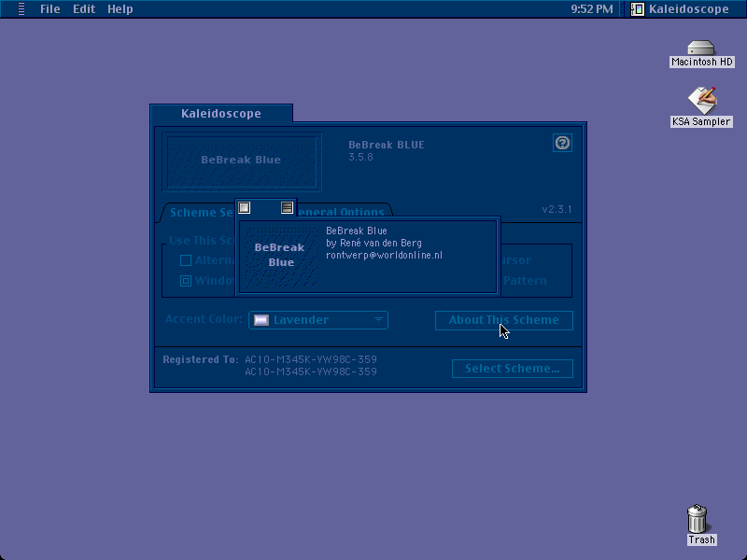Click the BeBreak BLUE scheme name heading
Image resolution: width=747 pixels, height=560 pixels.
(387, 145)
